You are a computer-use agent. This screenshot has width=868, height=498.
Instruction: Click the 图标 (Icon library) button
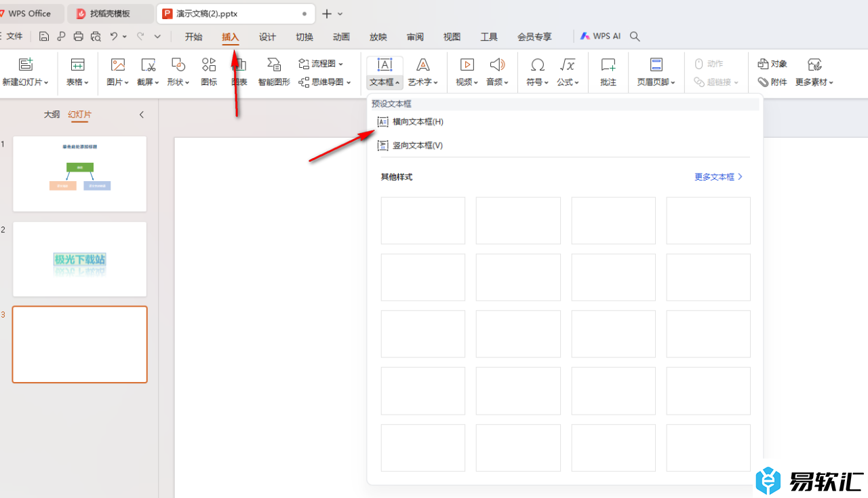[209, 72]
